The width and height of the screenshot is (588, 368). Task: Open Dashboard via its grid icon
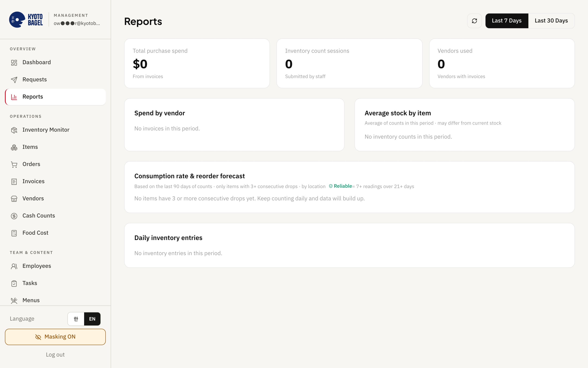point(14,63)
